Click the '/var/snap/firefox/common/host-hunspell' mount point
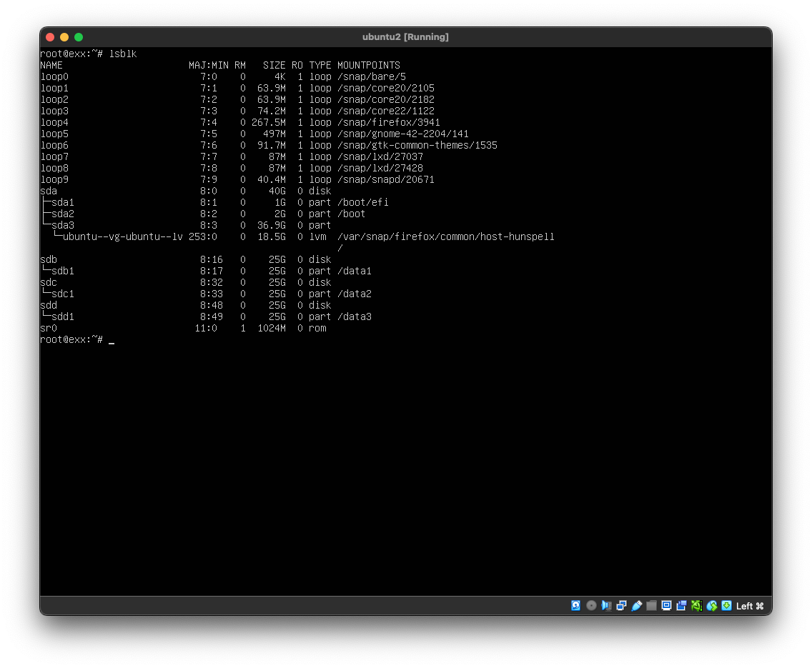 point(446,236)
